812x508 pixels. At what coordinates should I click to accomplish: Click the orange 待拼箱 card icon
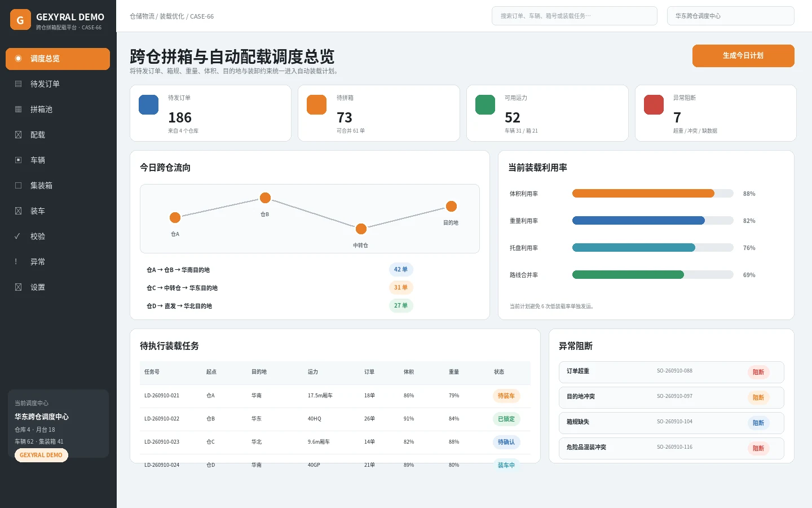317,104
